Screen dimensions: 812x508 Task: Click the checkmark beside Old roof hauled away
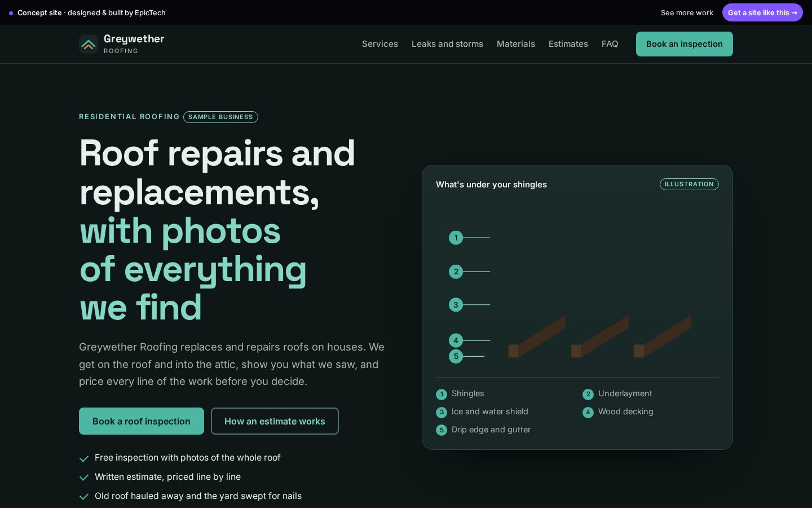84,497
